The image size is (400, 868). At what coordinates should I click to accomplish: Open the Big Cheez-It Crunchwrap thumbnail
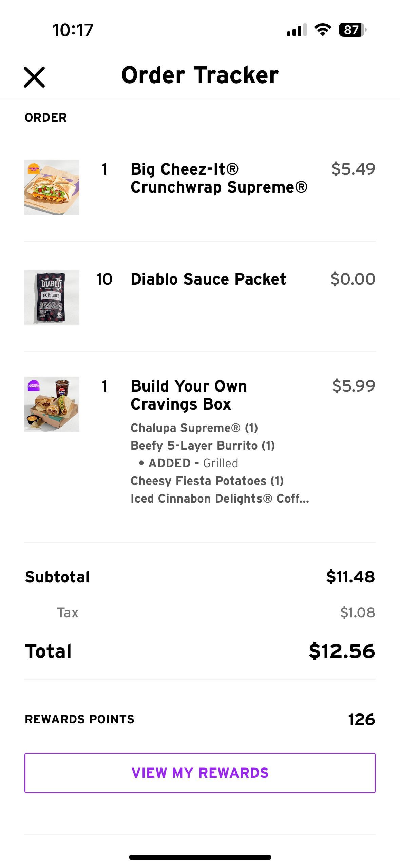tap(52, 187)
